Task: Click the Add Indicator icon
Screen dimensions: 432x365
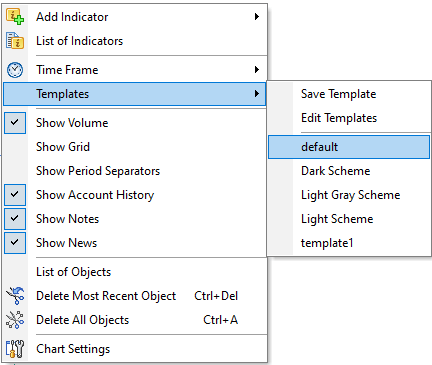Action: click(x=15, y=17)
